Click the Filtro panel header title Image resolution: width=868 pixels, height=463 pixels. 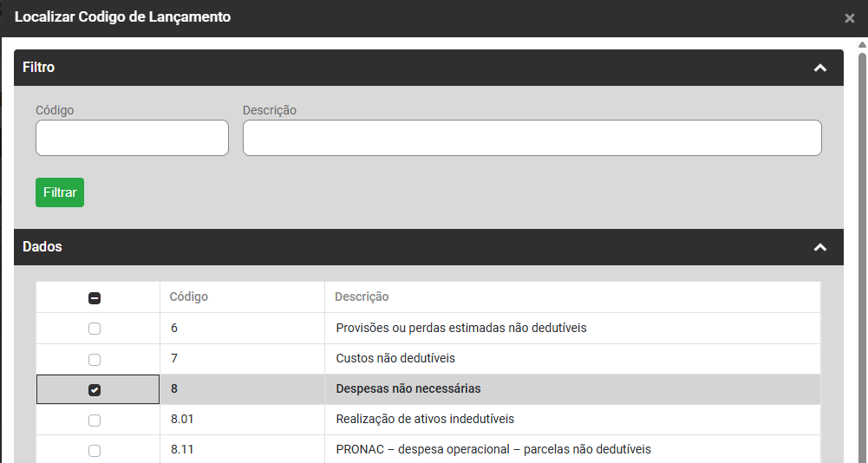39,67
